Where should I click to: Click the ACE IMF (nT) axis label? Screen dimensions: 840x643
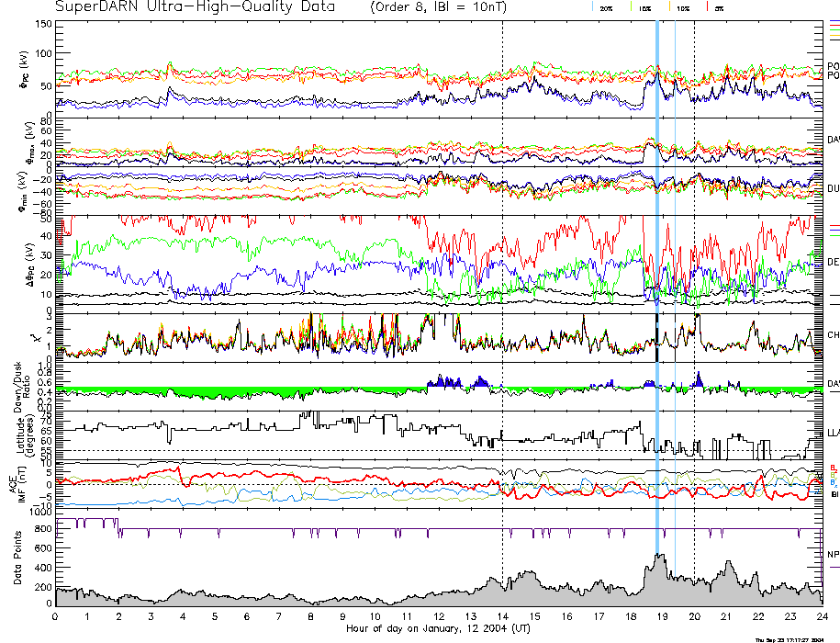20,484
